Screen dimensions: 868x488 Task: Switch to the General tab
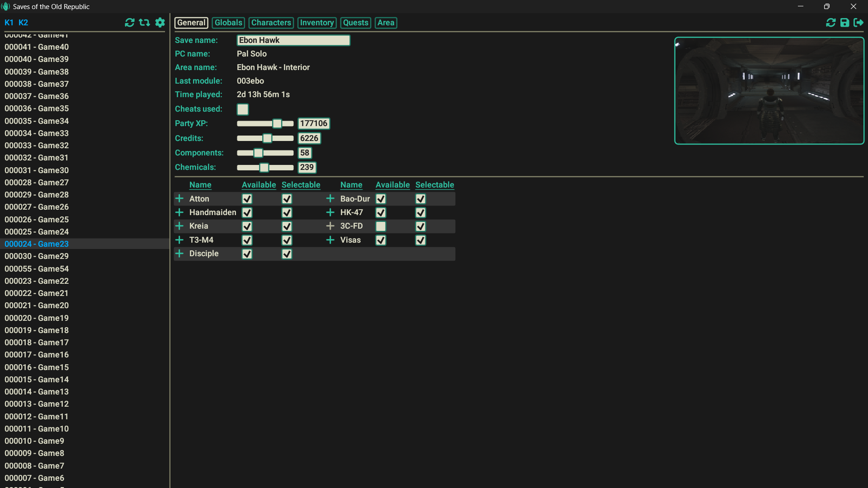point(191,23)
